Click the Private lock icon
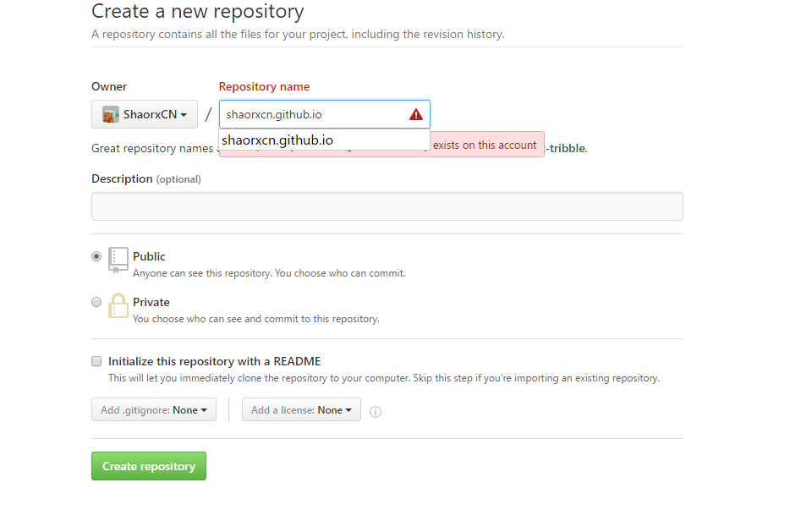This screenshot has width=812, height=510. (118, 305)
